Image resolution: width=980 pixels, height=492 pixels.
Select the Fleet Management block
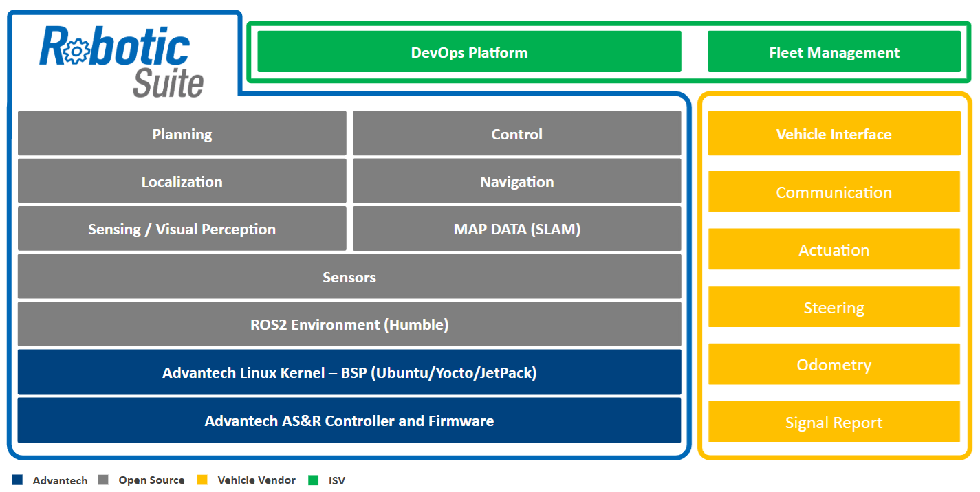[x=834, y=52]
